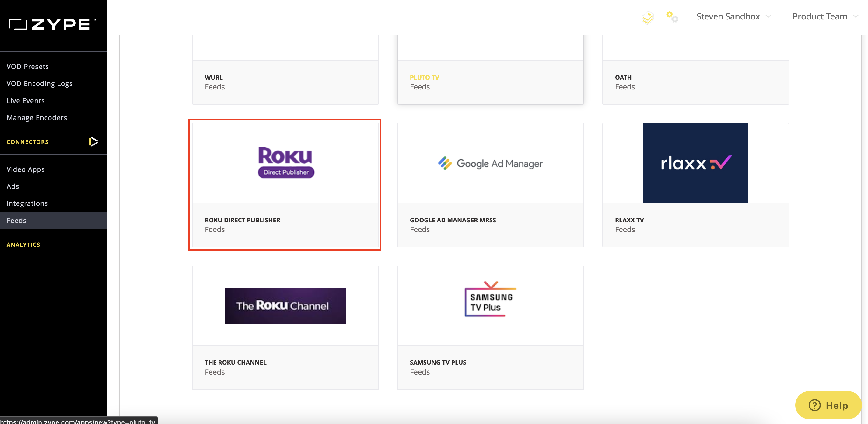Image resolution: width=868 pixels, height=424 pixels.
Task: Open the settings gears icon
Action: 672,16
